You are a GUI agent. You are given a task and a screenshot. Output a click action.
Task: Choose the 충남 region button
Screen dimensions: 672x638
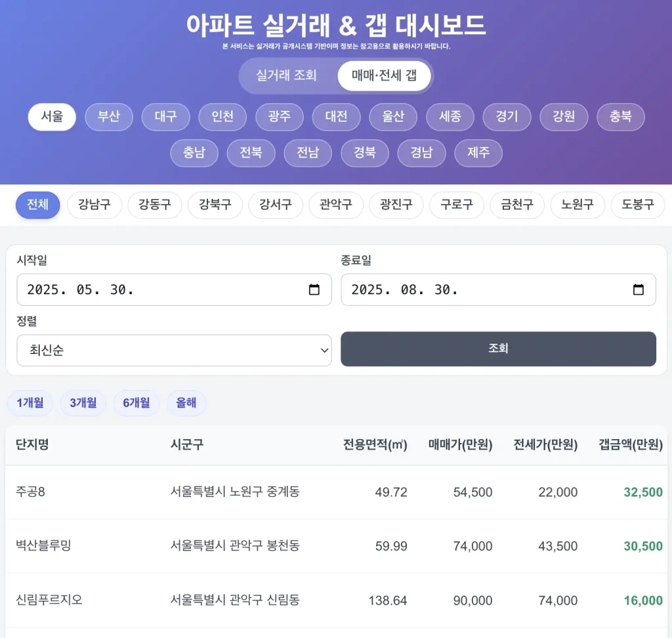pyautogui.click(x=194, y=153)
